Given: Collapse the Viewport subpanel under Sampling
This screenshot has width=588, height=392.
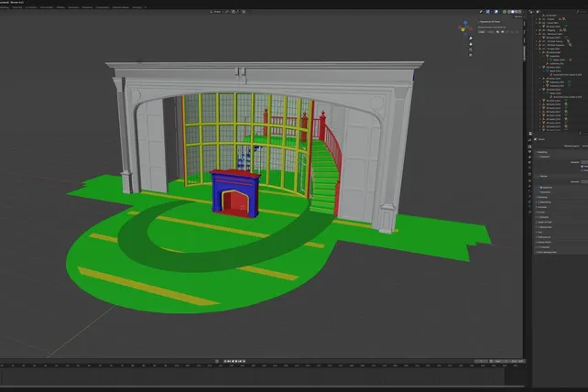Looking at the screenshot, I should click(545, 157).
